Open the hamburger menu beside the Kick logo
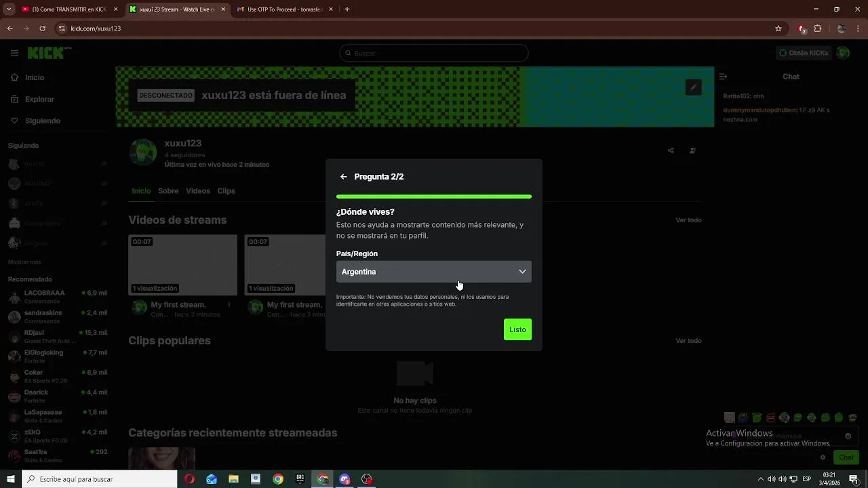This screenshot has height=488, width=868. pyautogui.click(x=14, y=53)
